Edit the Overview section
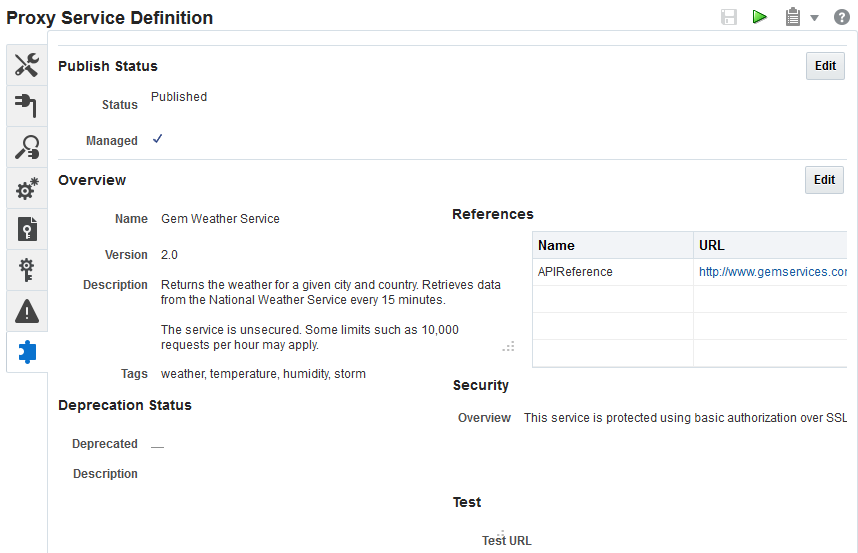Screen dimensions: 858x553 tap(824, 180)
